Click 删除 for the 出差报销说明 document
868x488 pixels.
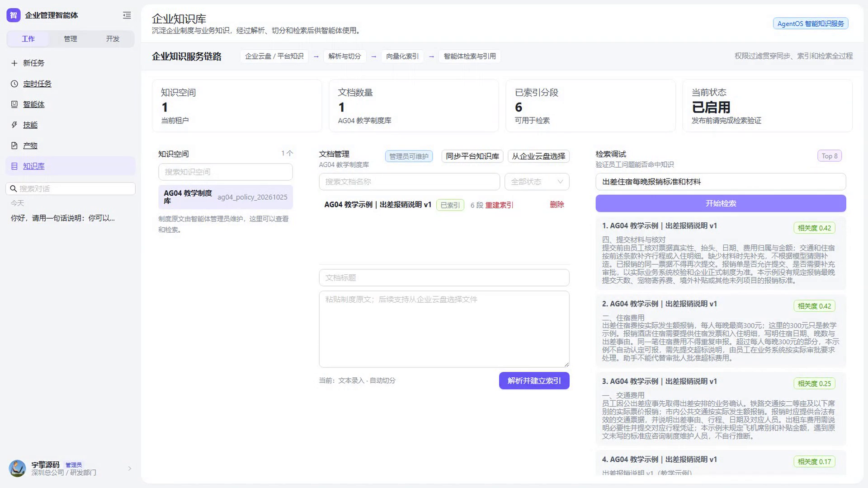(557, 205)
